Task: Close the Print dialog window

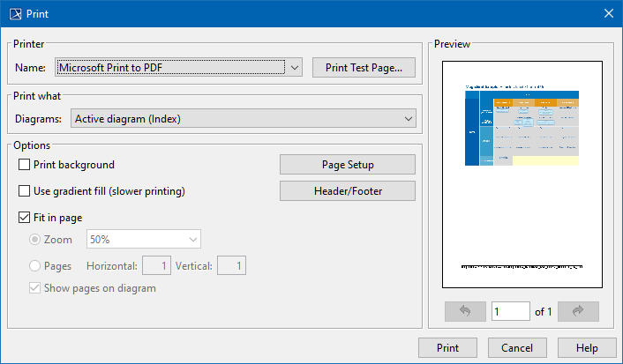Action: coord(608,12)
